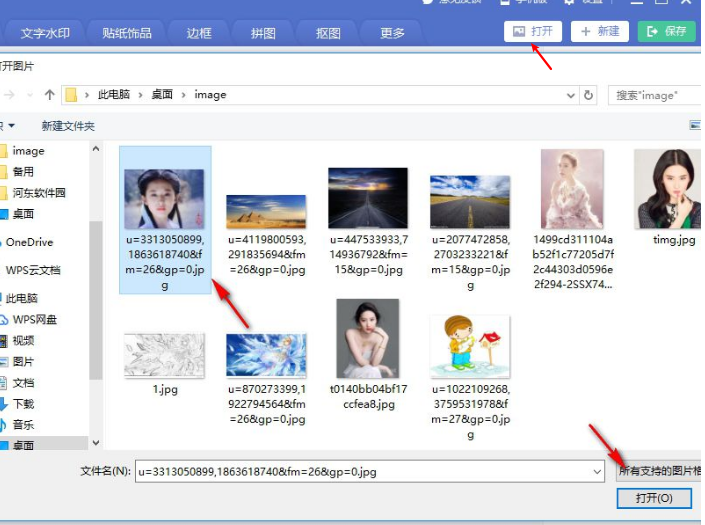Viewport: 705px width, 525px height.
Task: Open the 抠图 tab
Action: pos(328,33)
